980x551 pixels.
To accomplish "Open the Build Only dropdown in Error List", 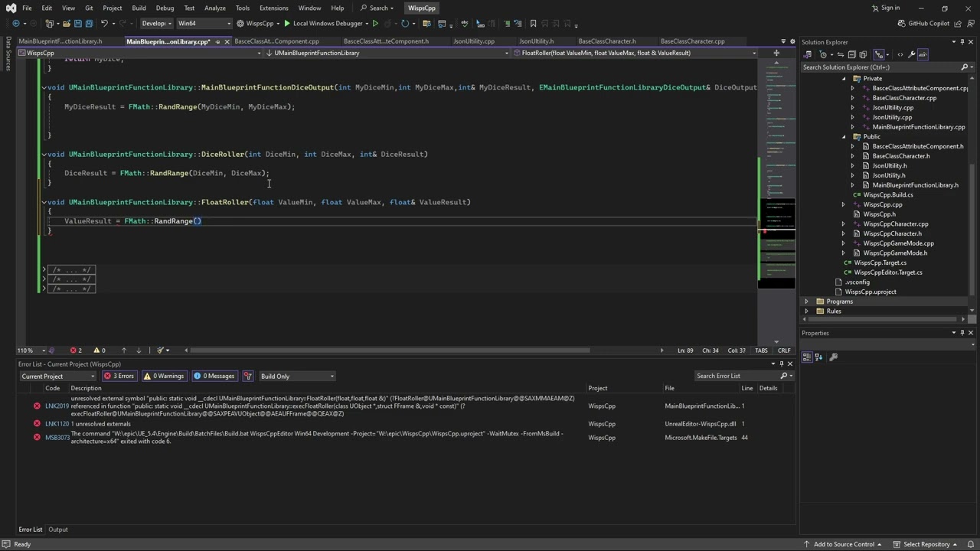I will pyautogui.click(x=297, y=376).
